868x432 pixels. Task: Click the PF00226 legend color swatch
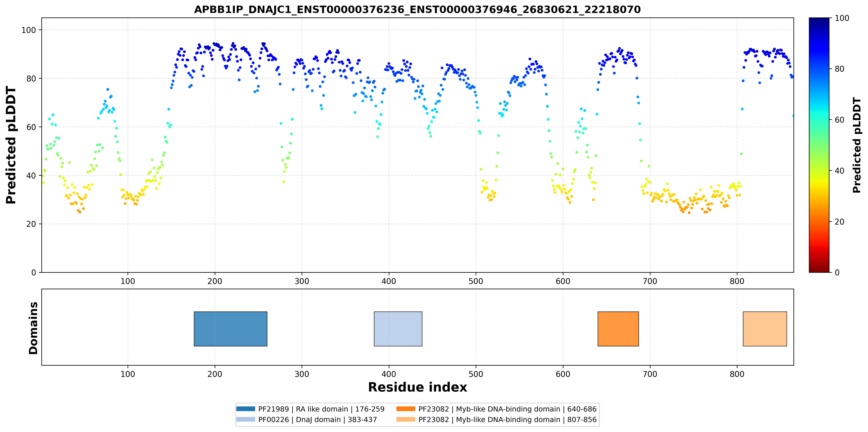[x=246, y=419]
